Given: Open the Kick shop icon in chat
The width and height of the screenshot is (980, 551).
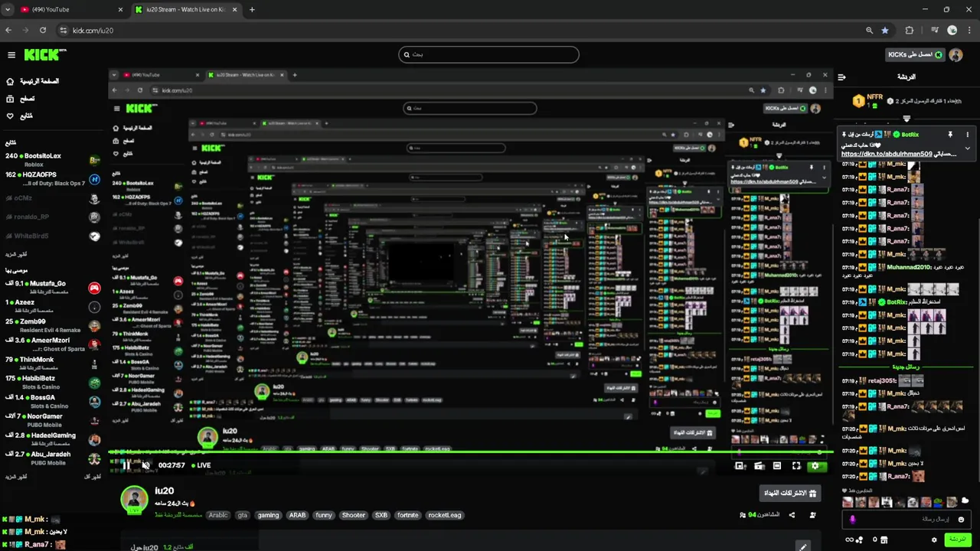Looking at the screenshot, I should 884,540.
